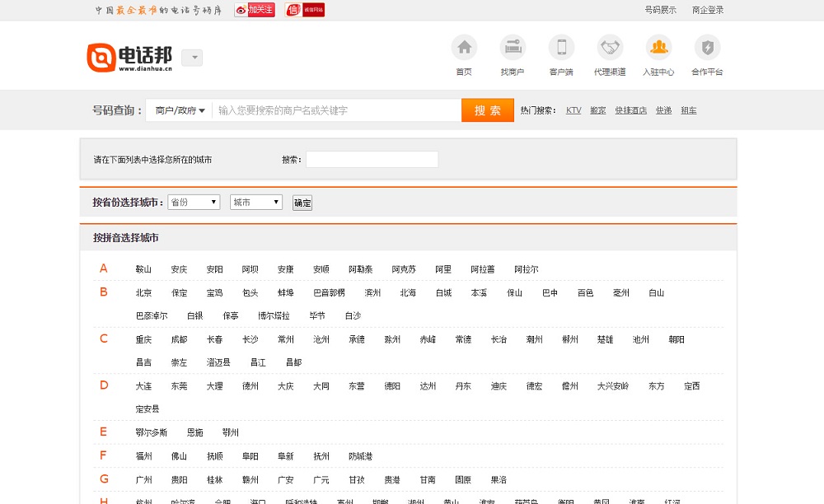The width and height of the screenshot is (824, 504).
Task: Select the city 成都
Action: coord(179,339)
